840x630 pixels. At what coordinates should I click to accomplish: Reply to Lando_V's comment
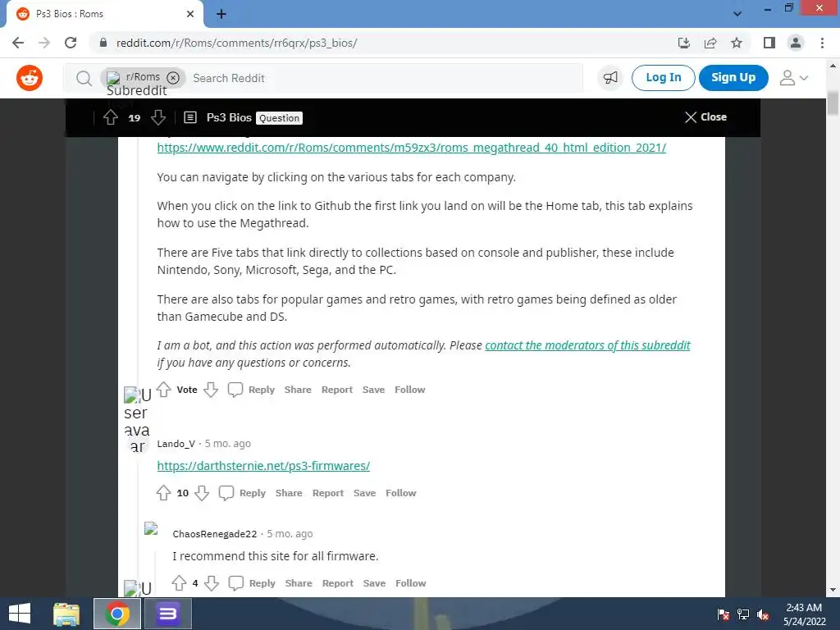click(x=242, y=493)
